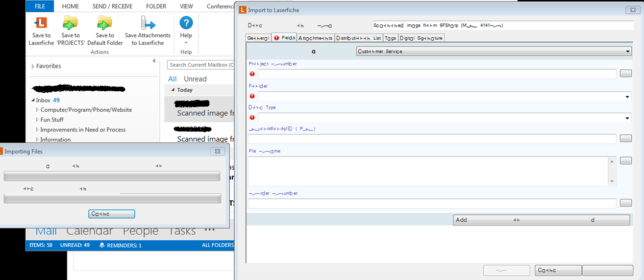The height and width of the screenshot is (280, 644).
Task: Open the Customer Service template dropdown
Action: point(493,51)
